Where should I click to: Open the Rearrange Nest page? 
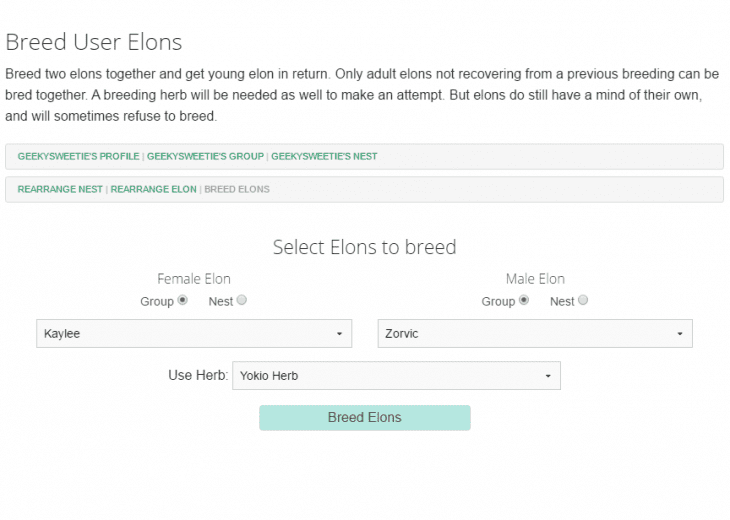pos(60,189)
